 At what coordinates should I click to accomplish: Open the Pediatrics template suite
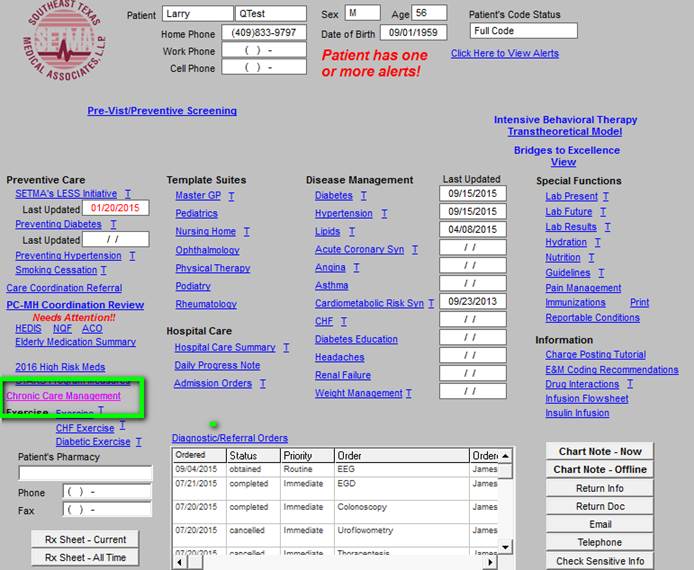197,214
